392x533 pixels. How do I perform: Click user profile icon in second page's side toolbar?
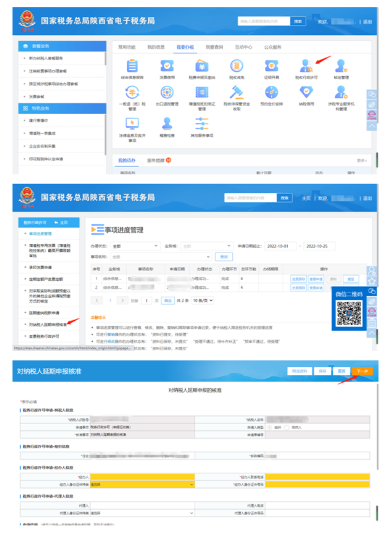[371, 271]
